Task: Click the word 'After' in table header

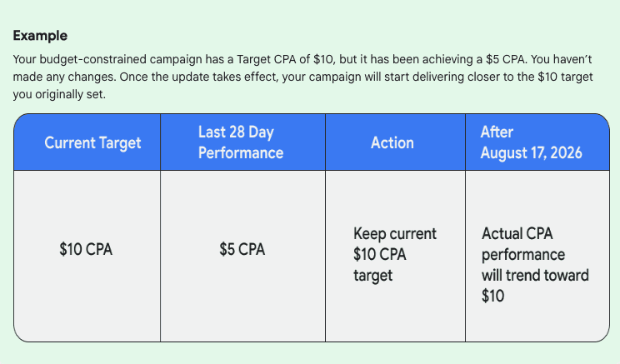Action: [x=497, y=132]
